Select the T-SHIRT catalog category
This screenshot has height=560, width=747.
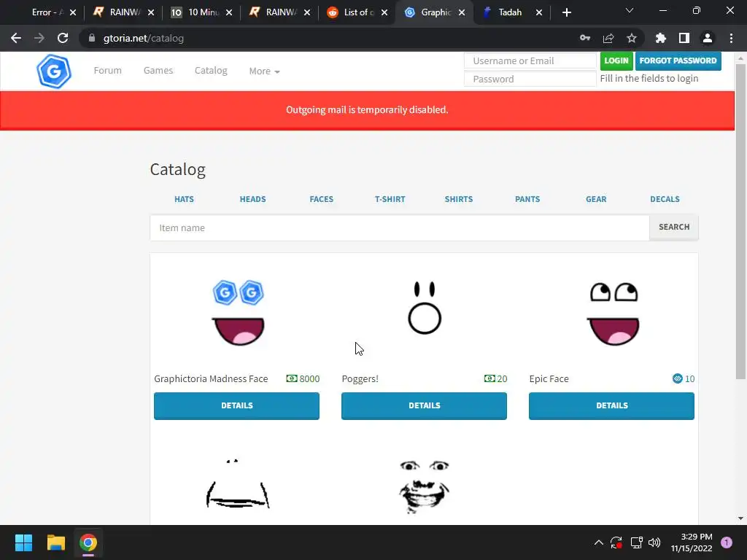[390, 199]
